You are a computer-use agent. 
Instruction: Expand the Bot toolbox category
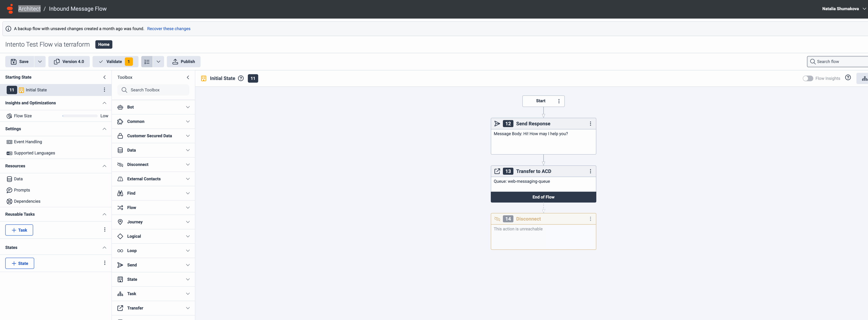coord(153,107)
